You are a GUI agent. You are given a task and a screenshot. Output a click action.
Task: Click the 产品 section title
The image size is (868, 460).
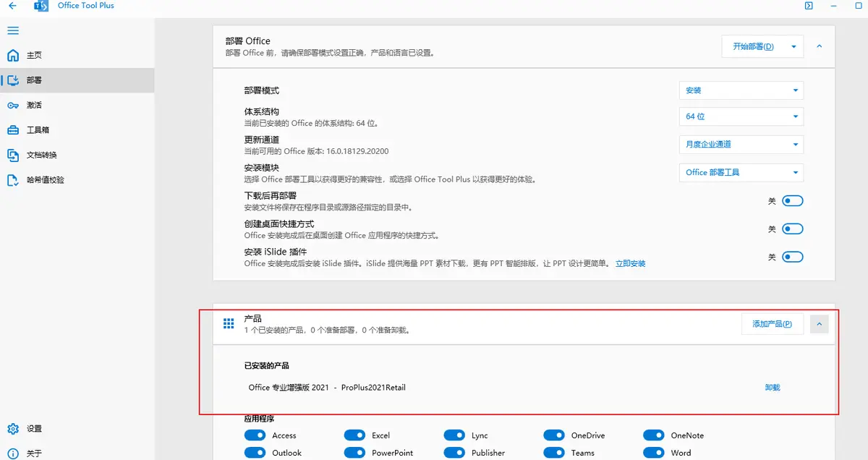pyautogui.click(x=253, y=318)
